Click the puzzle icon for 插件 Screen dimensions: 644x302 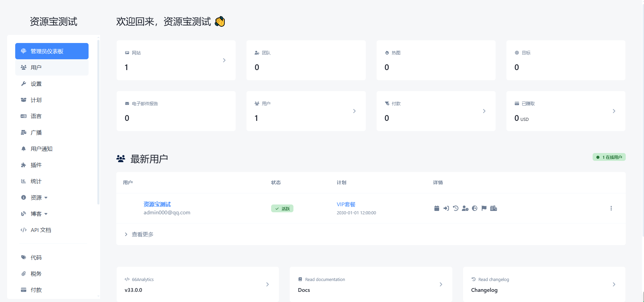pos(24,165)
